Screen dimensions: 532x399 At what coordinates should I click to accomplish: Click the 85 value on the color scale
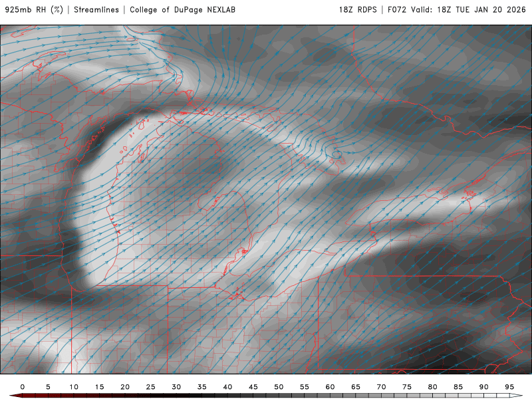458,387
